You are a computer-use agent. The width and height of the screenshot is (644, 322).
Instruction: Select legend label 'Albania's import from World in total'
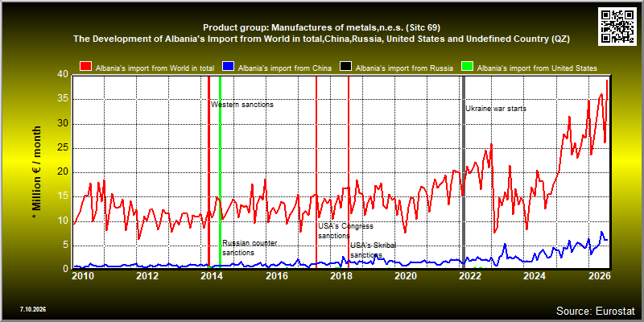156,68
